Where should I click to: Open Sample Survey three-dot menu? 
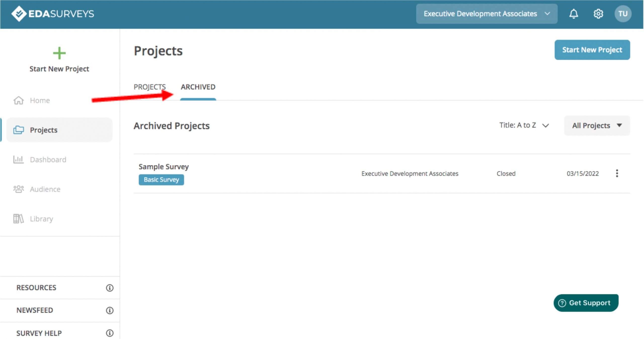[617, 173]
